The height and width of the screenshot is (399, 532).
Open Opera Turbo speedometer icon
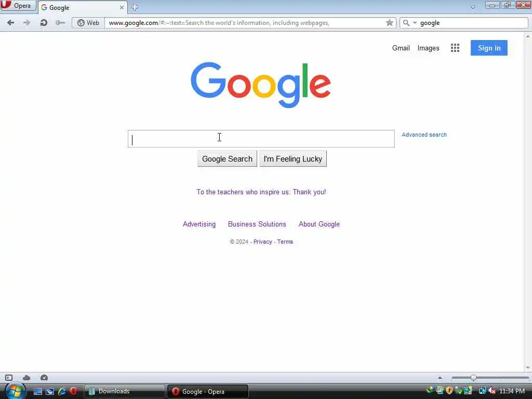click(x=44, y=378)
